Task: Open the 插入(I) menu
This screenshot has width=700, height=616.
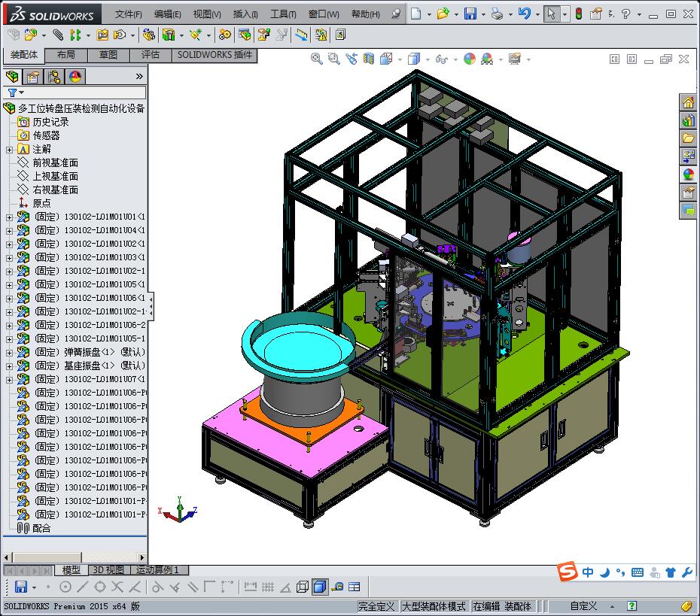Action: (x=245, y=14)
